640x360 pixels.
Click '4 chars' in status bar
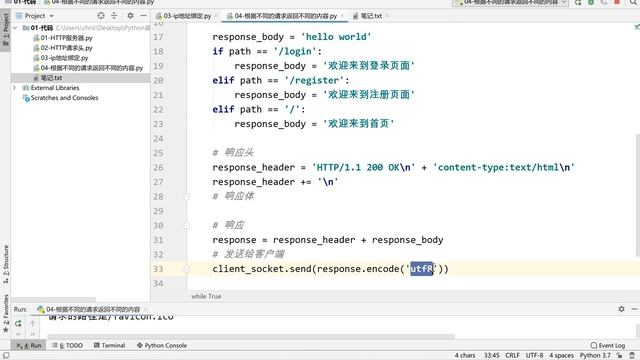pyautogui.click(x=465, y=356)
